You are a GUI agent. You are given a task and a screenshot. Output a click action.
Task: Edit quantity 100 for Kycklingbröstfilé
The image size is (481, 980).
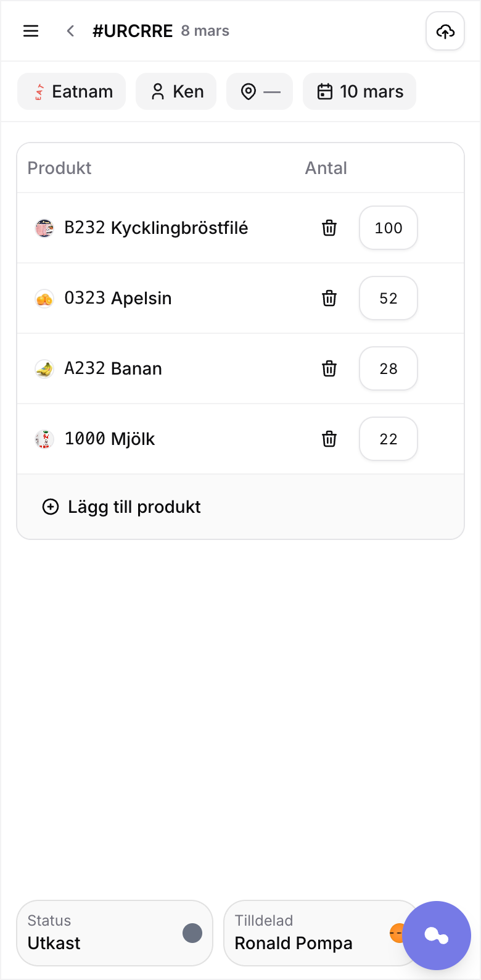point(388,228)
